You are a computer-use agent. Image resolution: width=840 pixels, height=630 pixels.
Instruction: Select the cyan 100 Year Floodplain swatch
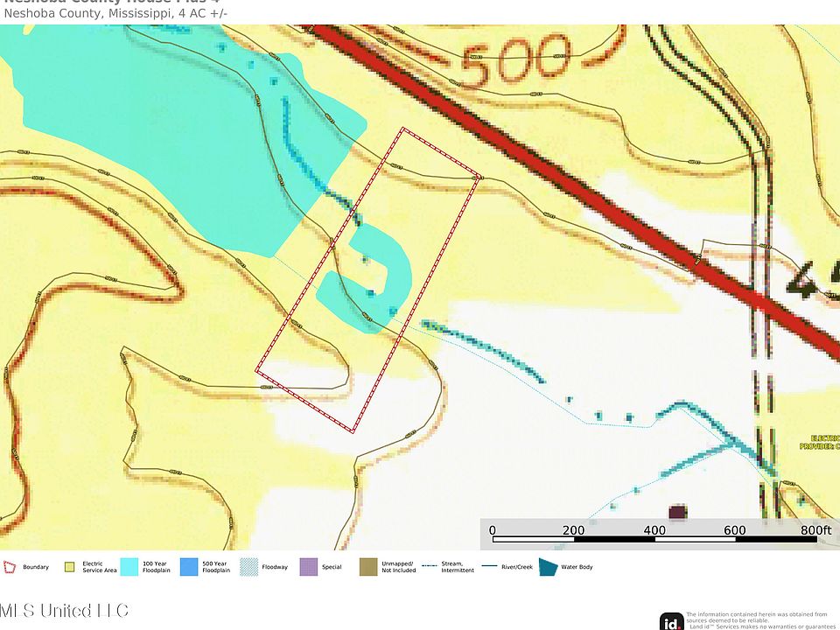click(129, 567)
